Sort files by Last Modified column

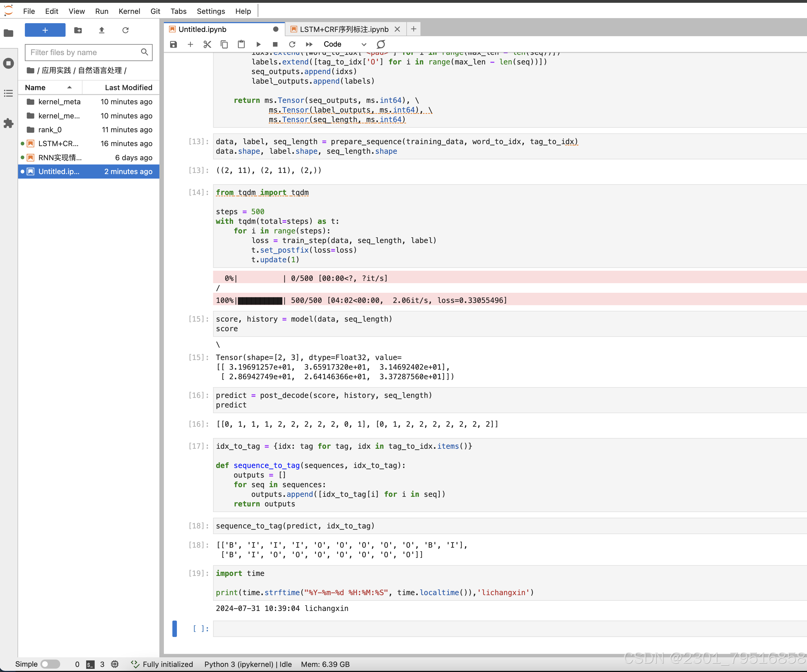pyautogui.click(x=128, y=88)
